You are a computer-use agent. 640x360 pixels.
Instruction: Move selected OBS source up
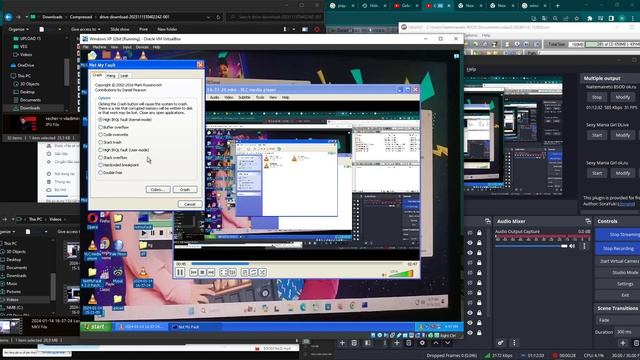(x=436, y=343)
